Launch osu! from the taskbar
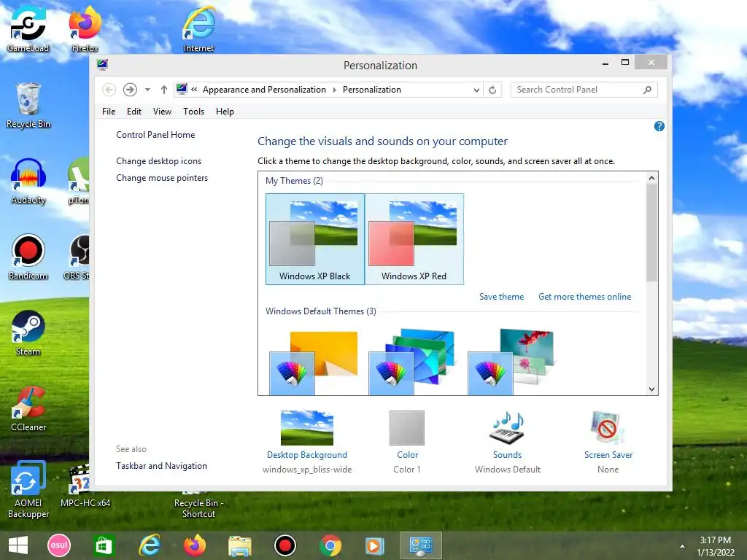 click(x=59, y=545)
